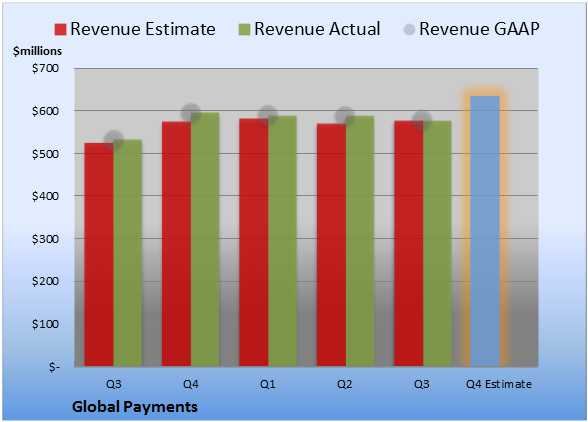Click the '$500' y-axis label
This screenshot has width=588, height=422.
(45, 154)
